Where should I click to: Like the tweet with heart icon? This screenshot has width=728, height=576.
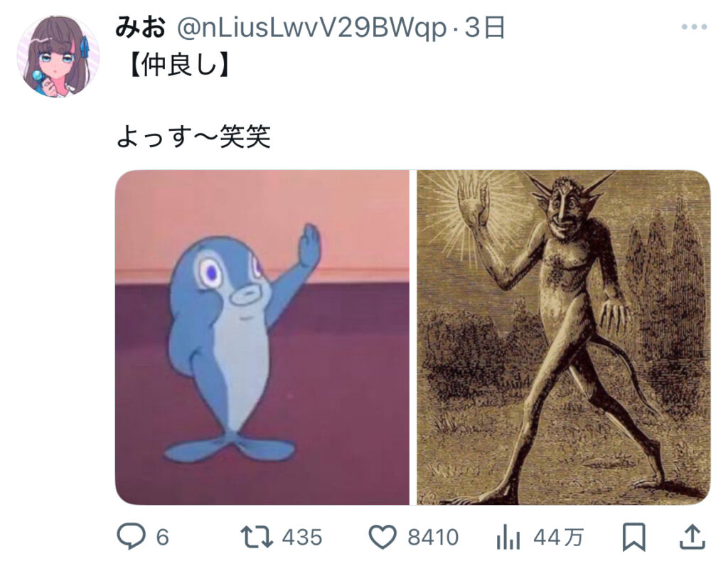pyautogui.click(x=382, y=537)
